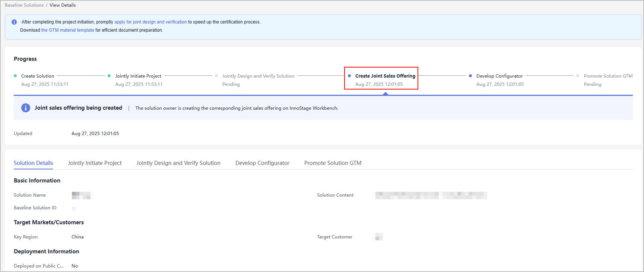
Task: Click the blue dot for Create Joint Sales Offering
Action: 349,76
